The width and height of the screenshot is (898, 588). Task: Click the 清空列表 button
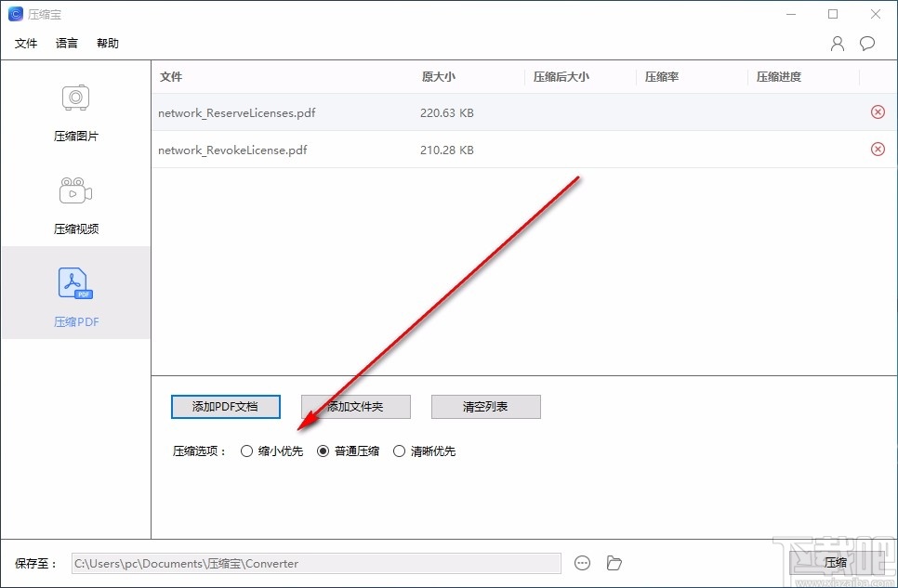click(x=485, y=407)
